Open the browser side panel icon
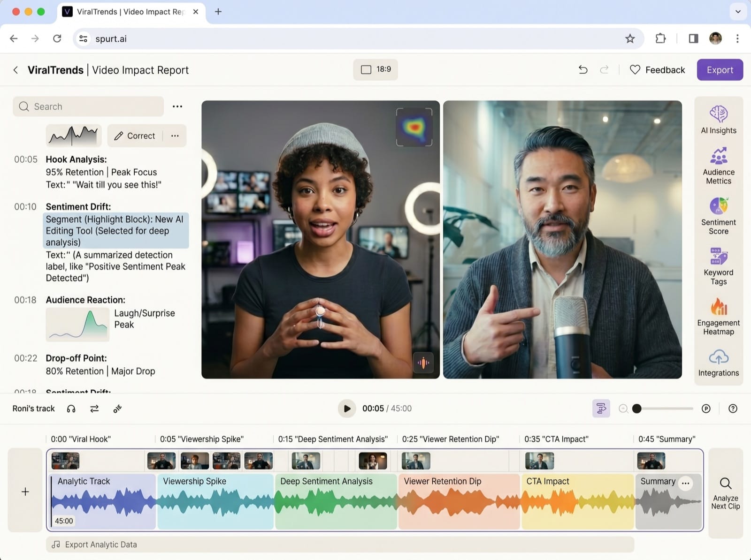This screenshot has width=751, height=560. (693, 38)
